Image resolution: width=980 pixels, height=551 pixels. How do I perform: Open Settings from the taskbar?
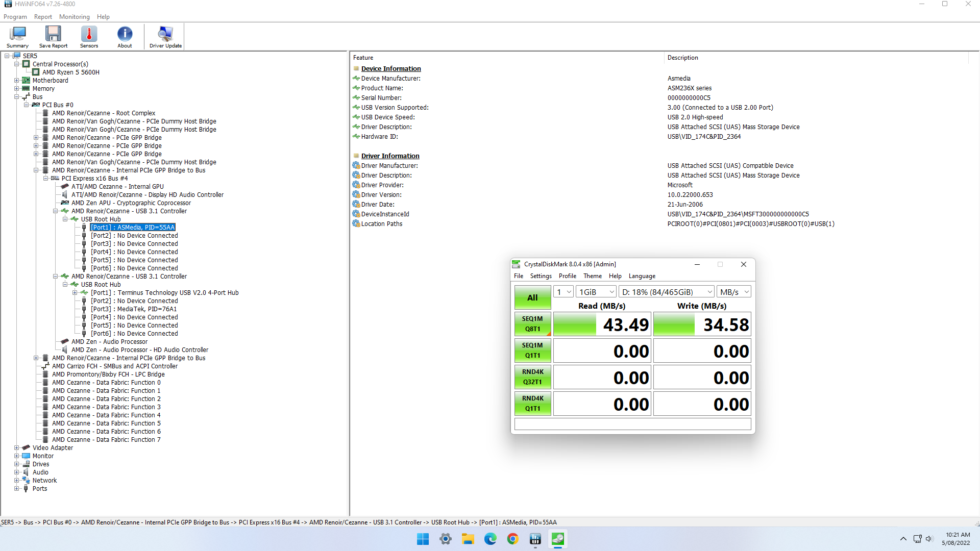[446, 539]
